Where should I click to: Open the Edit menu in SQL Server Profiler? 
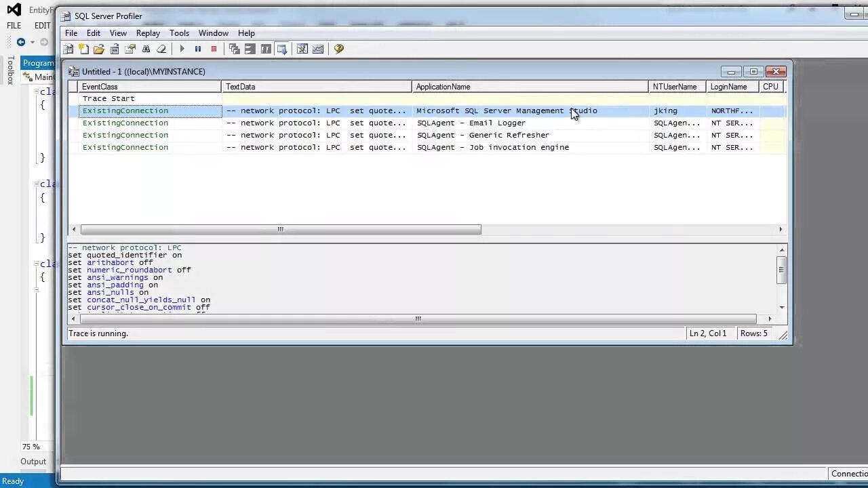94,33
